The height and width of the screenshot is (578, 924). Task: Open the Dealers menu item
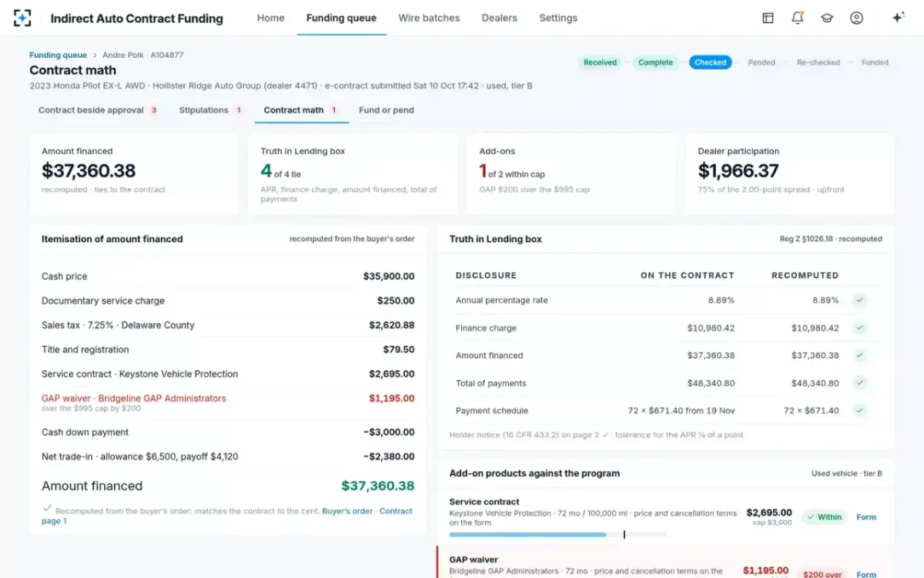point(499,18)
